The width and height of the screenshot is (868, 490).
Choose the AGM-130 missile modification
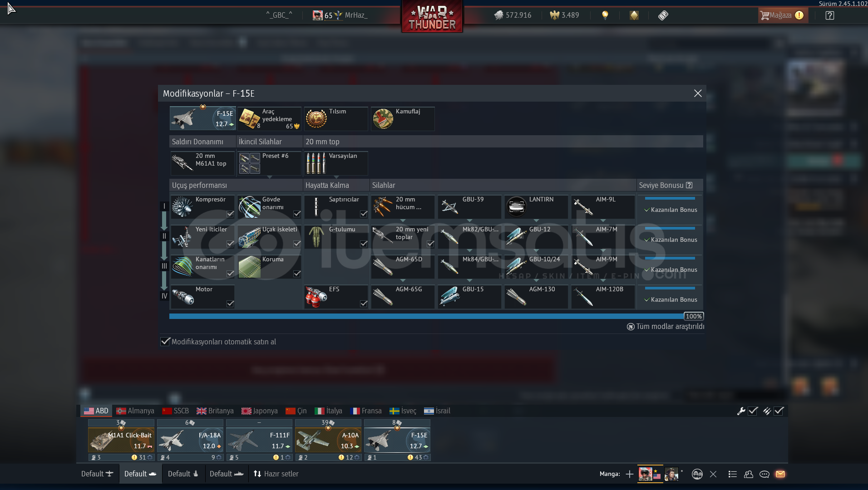tap(536, 297)
